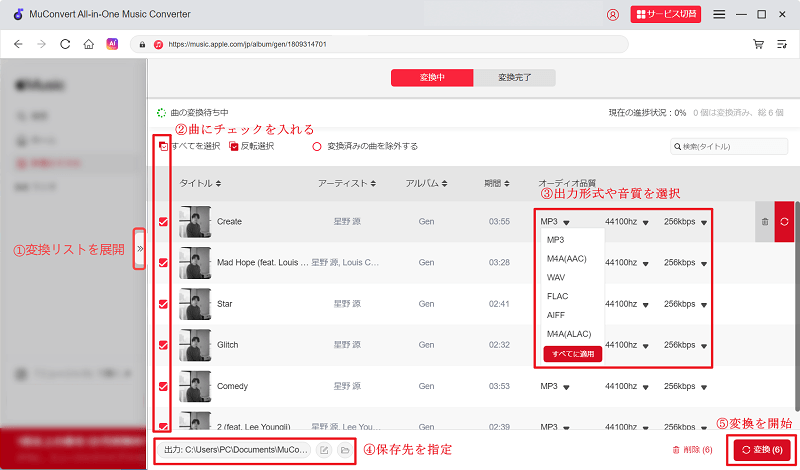The image size is (800, 470).
Task: Uncheck the Mad Hope track checkbox
Action: coord(163,262)
